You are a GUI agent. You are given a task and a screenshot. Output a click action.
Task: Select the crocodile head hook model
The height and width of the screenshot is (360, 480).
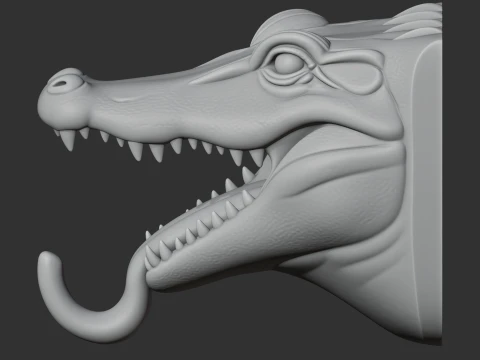coord(240,173)
